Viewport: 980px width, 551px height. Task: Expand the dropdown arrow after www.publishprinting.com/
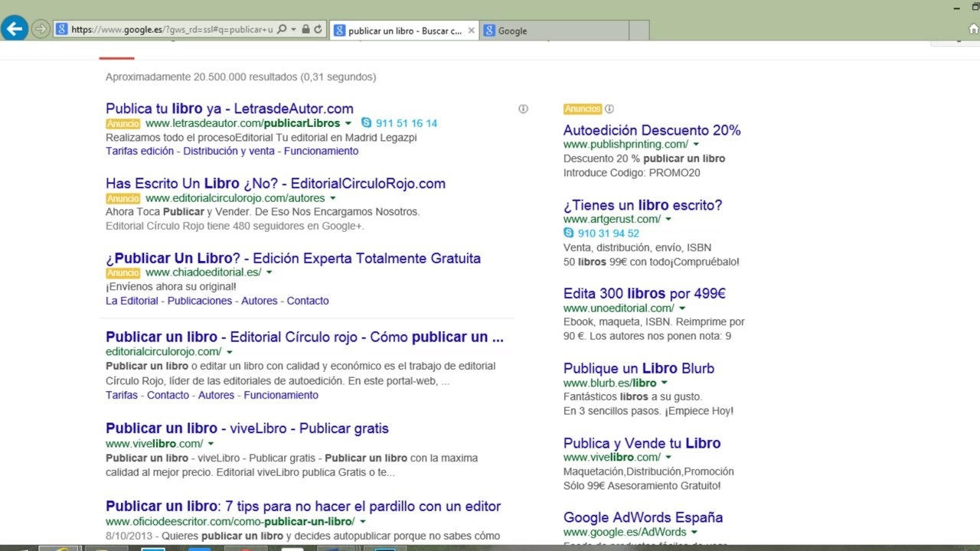[696, 145]
